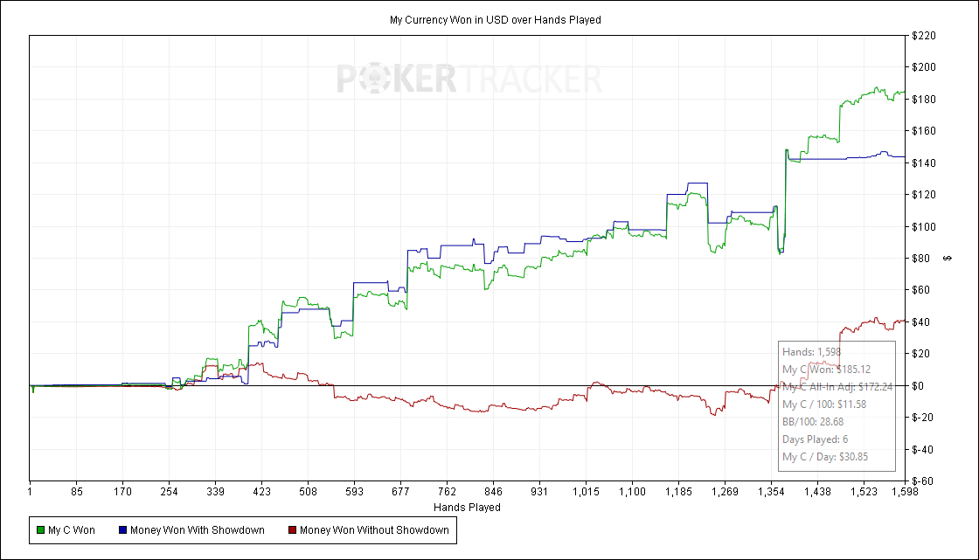Screen dimensions: 979x560
Task: Click 'My C All-In Adj: $172.24' stat line
Action: [x=837, y=387]
